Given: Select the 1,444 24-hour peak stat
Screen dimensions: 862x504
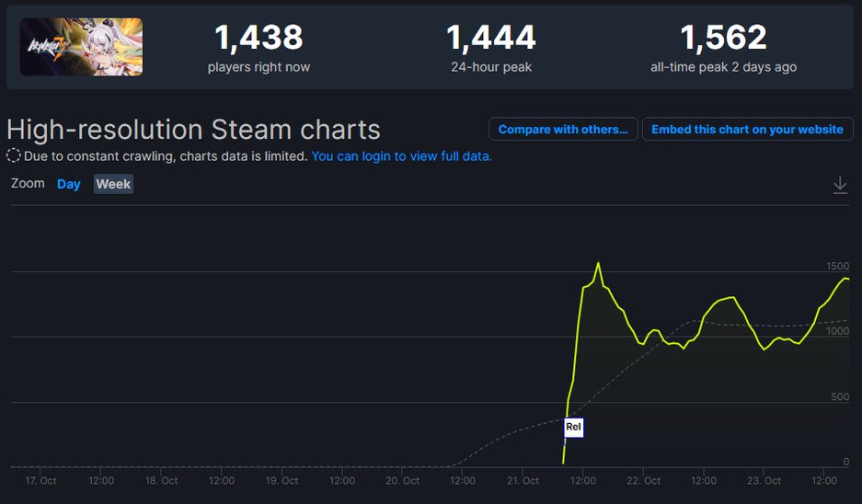Looking at the screenshot, I should pos(491,38).
